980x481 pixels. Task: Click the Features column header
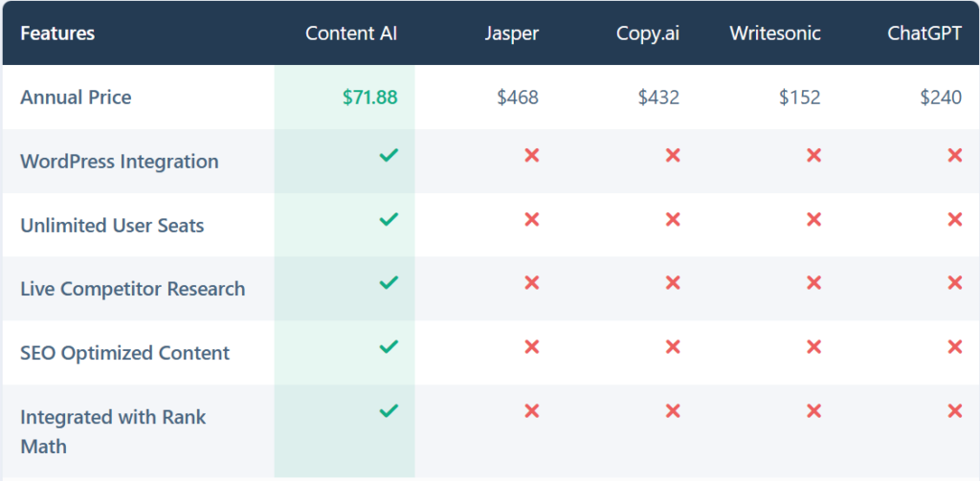click(x=57, y=33)
